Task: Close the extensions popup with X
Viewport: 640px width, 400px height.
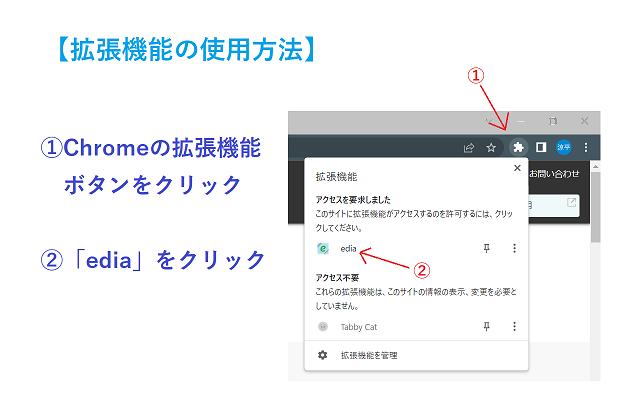Action: point(517,168)
